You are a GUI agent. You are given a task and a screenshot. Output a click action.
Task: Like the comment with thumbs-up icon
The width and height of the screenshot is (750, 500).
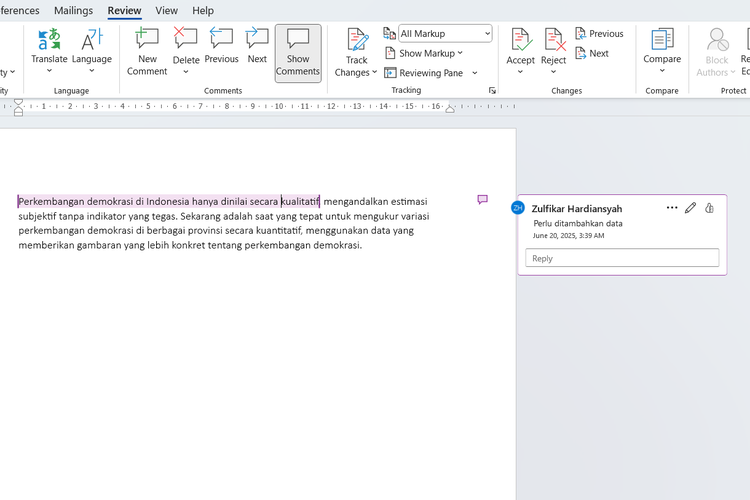tap(709, 208)
